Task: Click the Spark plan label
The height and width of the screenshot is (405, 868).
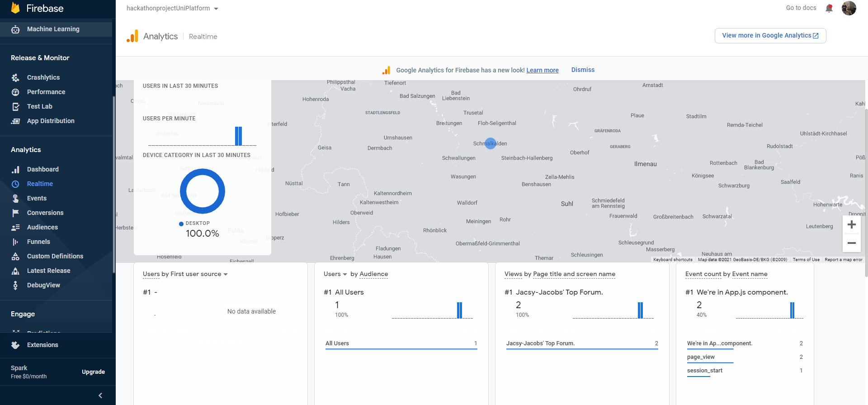Action: point(19,368)
